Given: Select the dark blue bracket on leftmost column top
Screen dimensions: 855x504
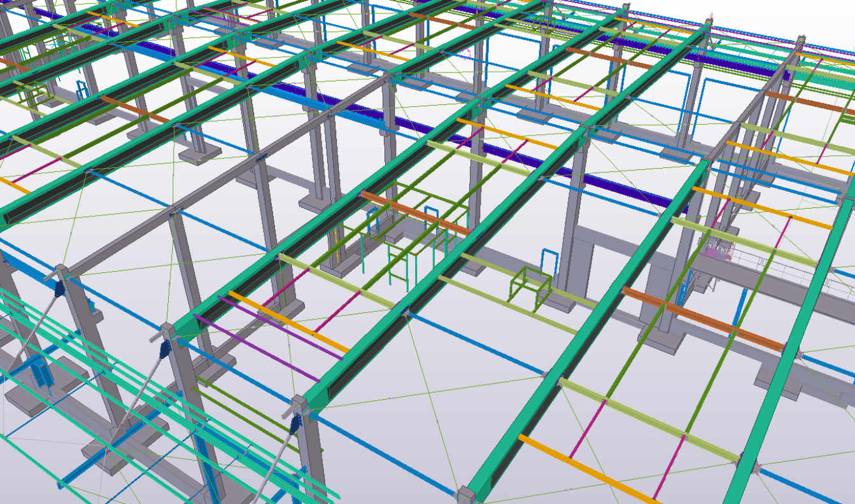Looking at the screenshot, I should 59,290.
